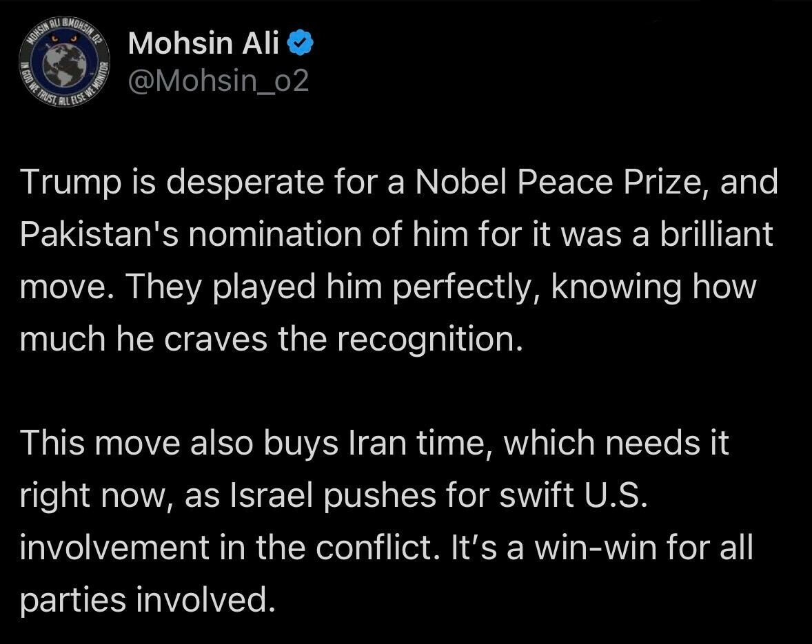This screenshot has height=644, width=812.
Task: Click the final line "parties involved."
Action: (x=147, y=600)
